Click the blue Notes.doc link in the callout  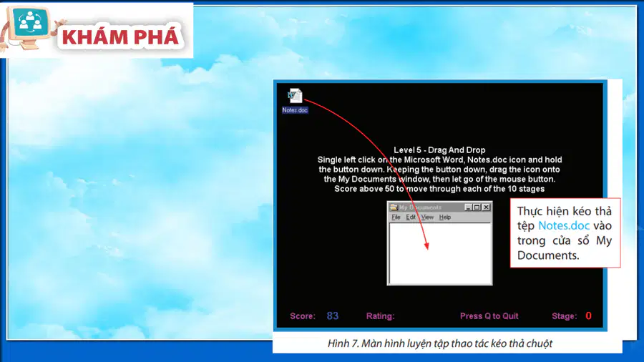click(564, 225)
